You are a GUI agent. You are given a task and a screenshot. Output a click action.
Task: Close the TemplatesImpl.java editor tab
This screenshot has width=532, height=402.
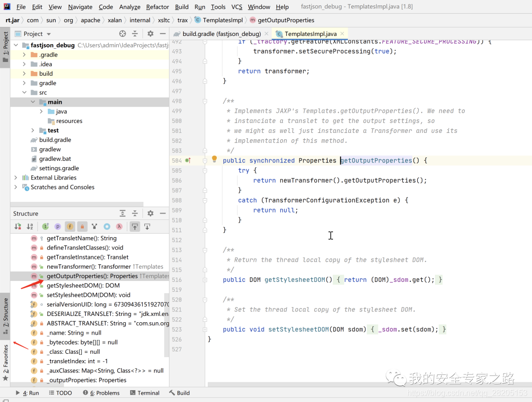point(342,33)
